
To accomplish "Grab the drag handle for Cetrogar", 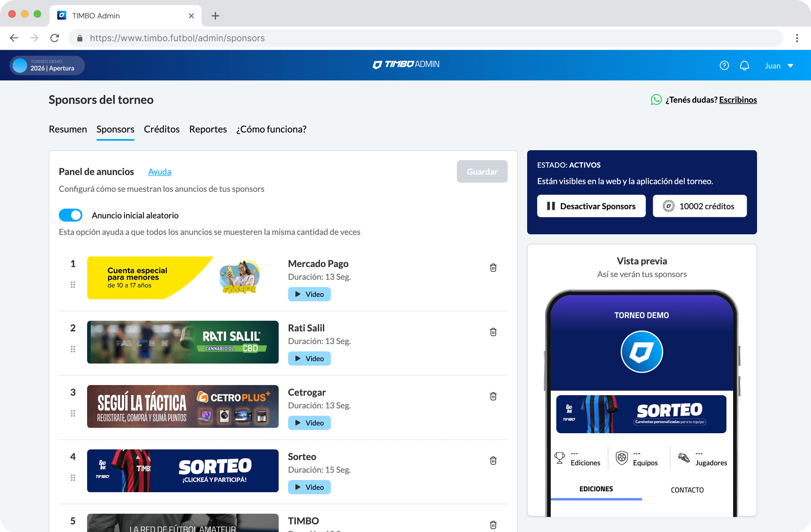I will coord(73,414).
